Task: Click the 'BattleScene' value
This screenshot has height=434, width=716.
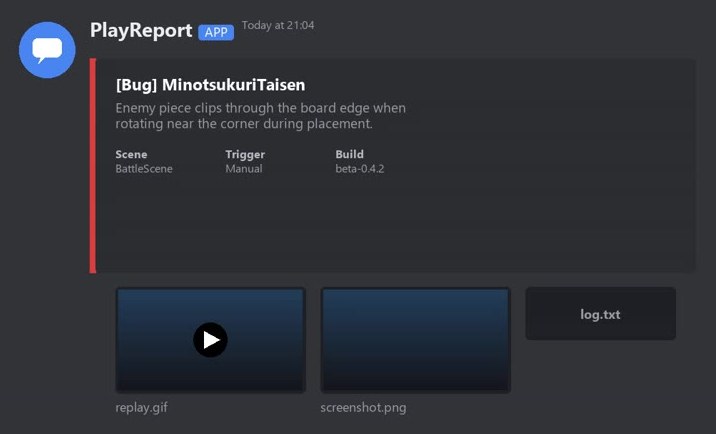Action: pyautogui.click(x=144, y=169)
